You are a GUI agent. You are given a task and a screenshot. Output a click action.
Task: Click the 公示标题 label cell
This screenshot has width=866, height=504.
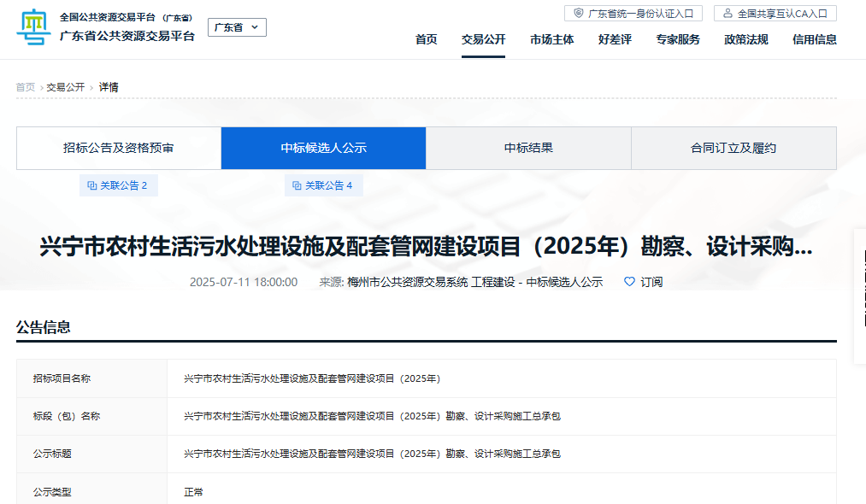91,454
